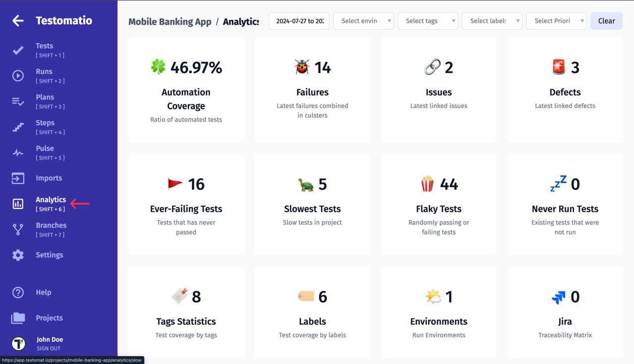Open the Select labels filter
The width and height of the screenshot is (634, 364).
coord(492,21)
